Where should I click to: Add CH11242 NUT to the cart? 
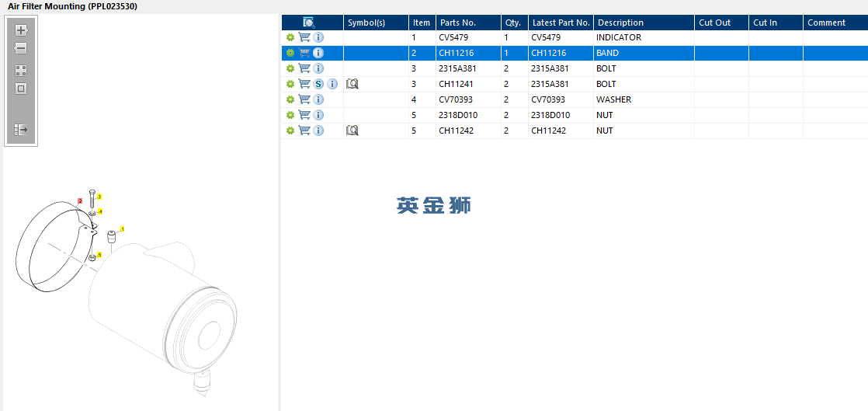pyautogui.click(x=304, y=131)
